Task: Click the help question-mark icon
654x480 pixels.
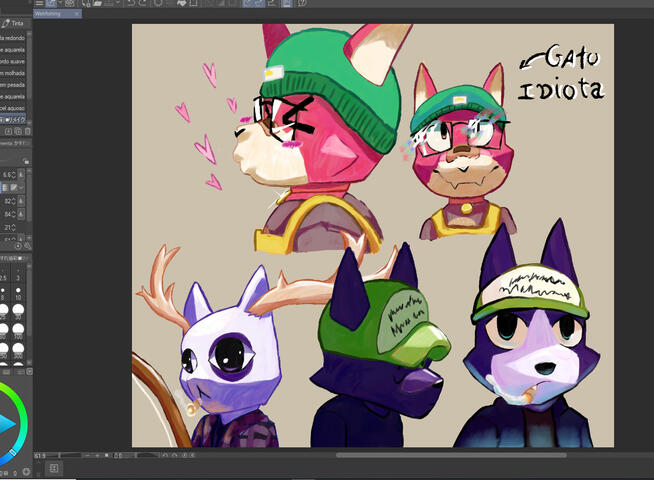Action: point(303,3)
